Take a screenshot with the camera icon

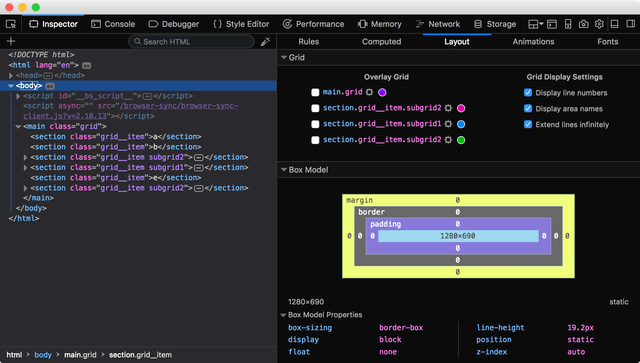pos(584,24)
